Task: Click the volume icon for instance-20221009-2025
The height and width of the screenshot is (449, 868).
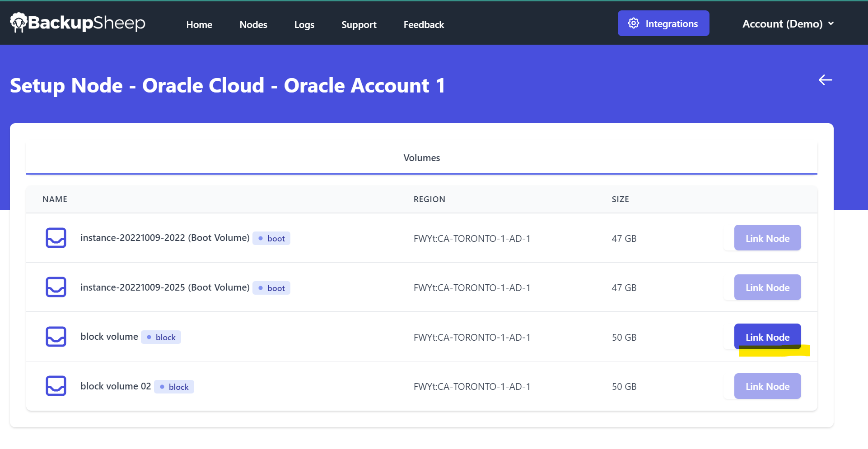Action: [56, 287]
